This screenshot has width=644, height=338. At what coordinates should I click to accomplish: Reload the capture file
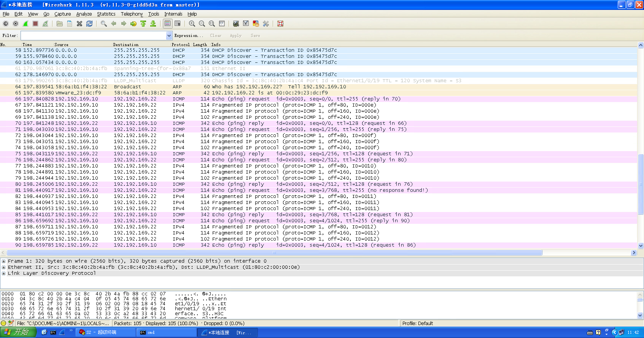point(89,24)
